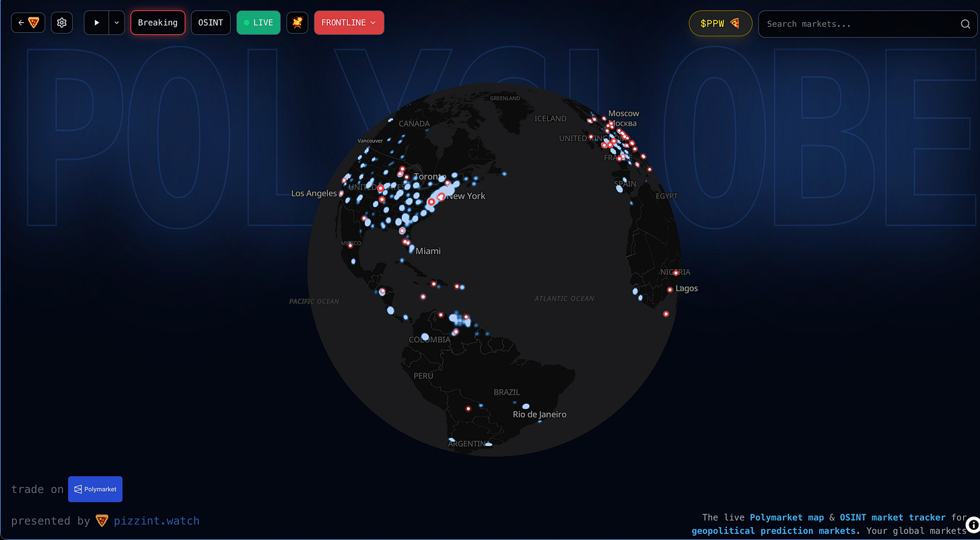Click the 'NIGERIA' country label
The image size is (980, 540).
[675, 272]
